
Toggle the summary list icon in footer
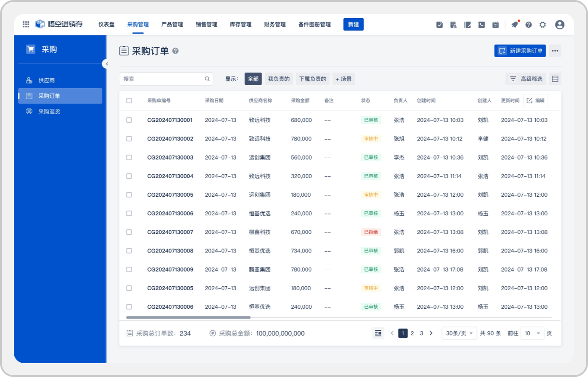(378, 333)
